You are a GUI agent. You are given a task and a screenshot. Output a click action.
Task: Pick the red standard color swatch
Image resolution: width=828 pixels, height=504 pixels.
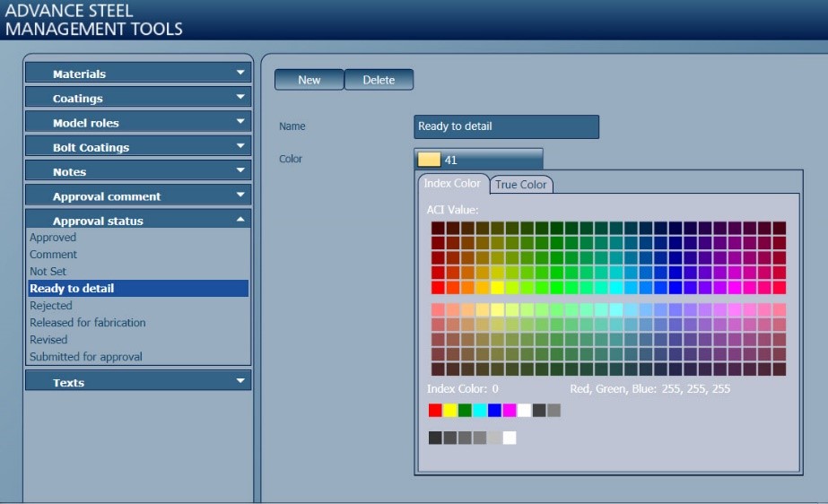point(435,410)
